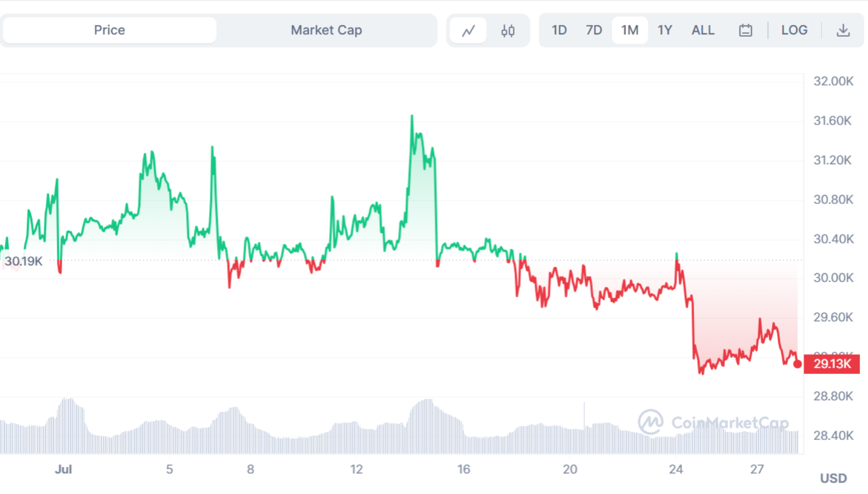Viewport: 868px width, 494px height.
Task: Toggle LOG scale on chart
Action: pyautogui.click(x=794, y=30)
